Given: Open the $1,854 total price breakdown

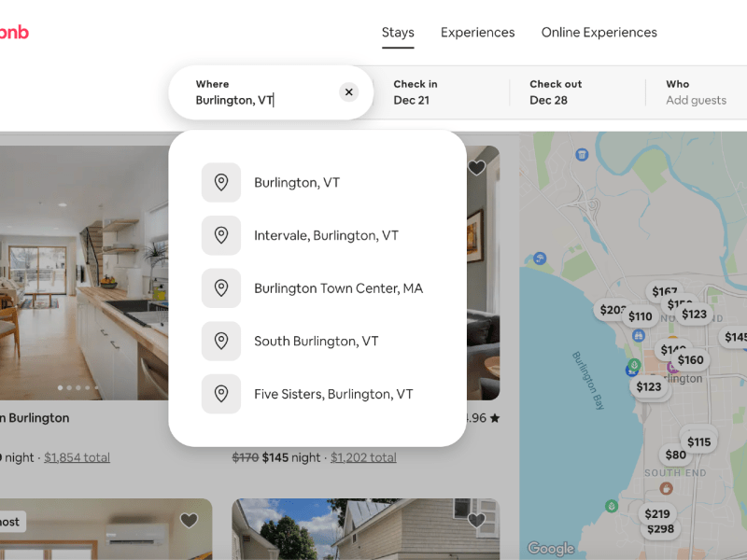Looking at the screenshot, I should 77,457.
